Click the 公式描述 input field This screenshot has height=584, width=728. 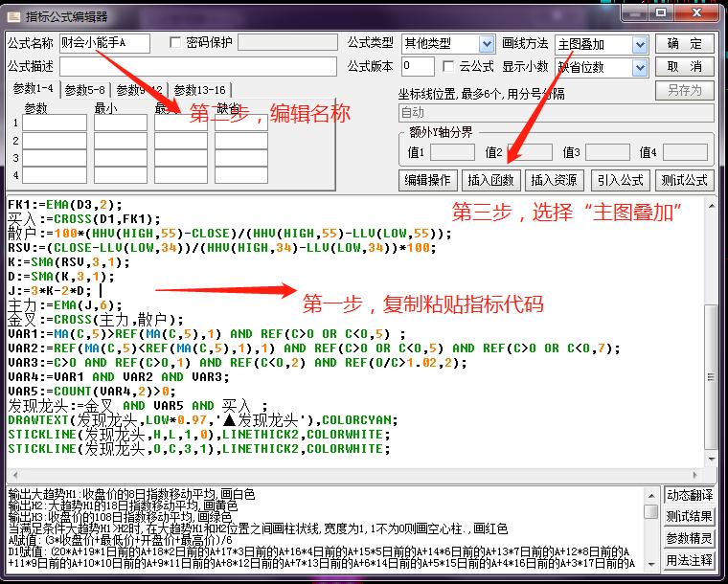(x=197, y=67)
